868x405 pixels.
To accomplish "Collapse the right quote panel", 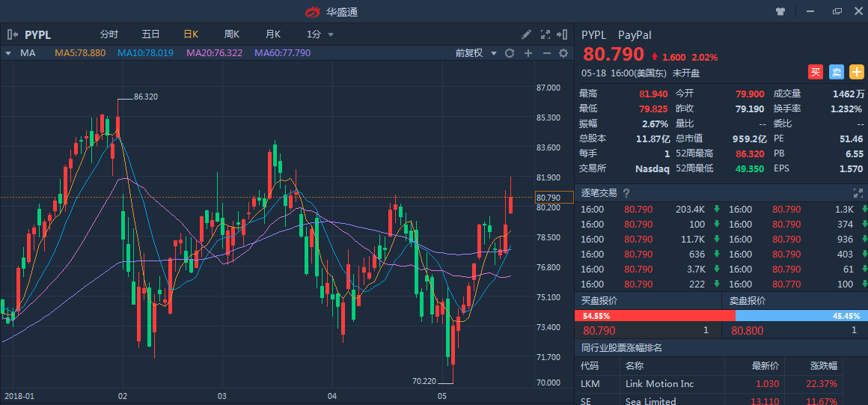I will click(x=563, y=34).
